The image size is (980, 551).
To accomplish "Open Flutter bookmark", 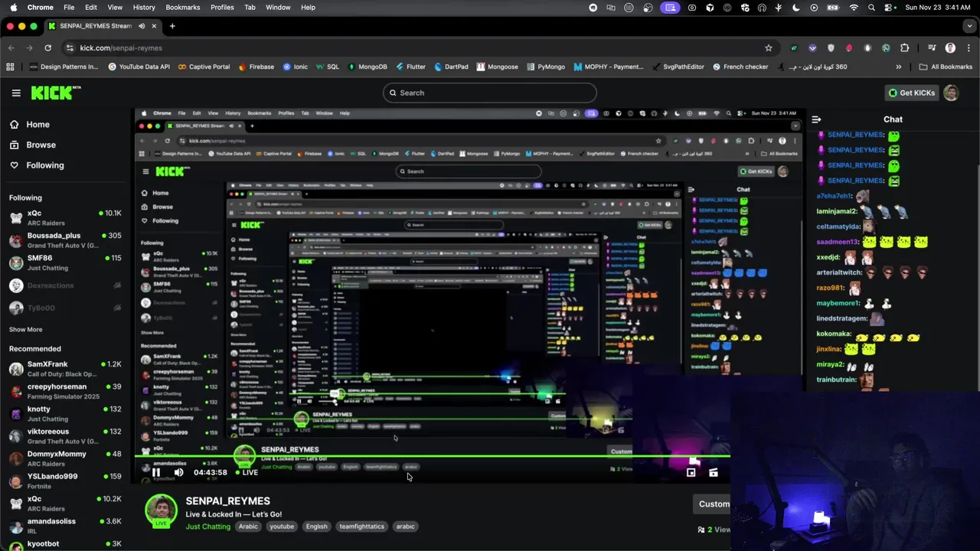I will click(x=410, y=67).
